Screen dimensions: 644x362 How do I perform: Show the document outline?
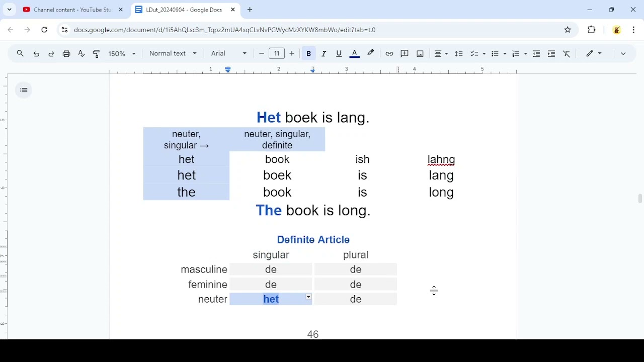coord(24,90)
